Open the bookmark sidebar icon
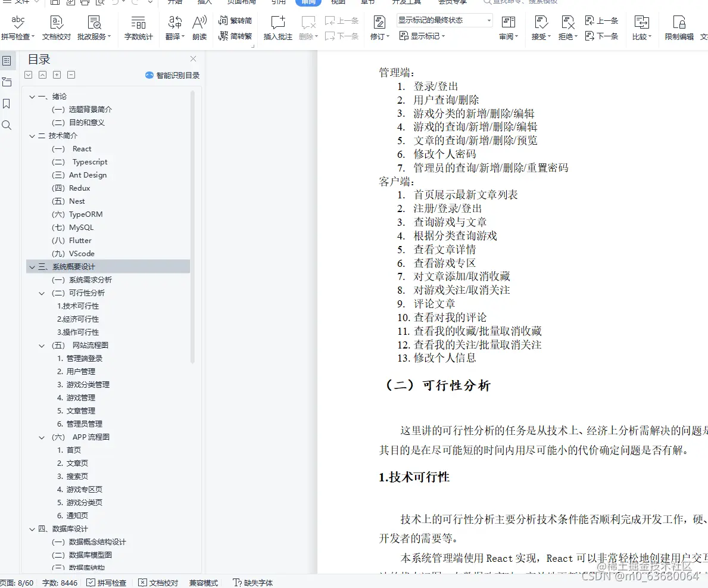Screen dimensions: 708x588 7,104
